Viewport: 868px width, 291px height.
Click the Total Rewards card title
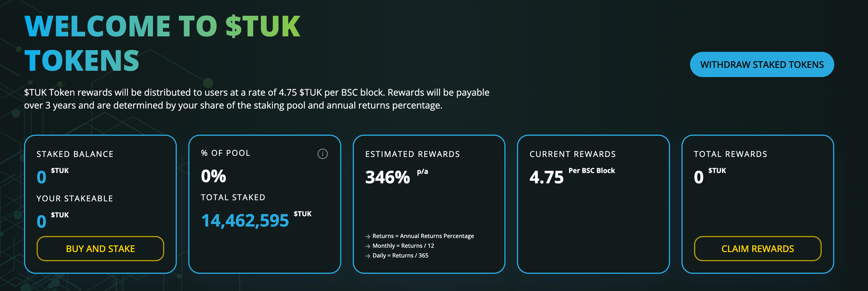(730, 154)
